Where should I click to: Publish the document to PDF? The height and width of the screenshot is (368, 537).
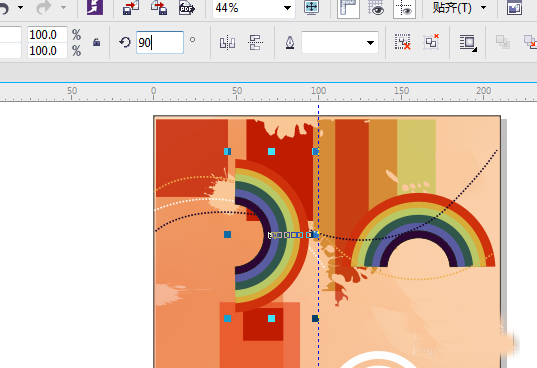point(187,8)
